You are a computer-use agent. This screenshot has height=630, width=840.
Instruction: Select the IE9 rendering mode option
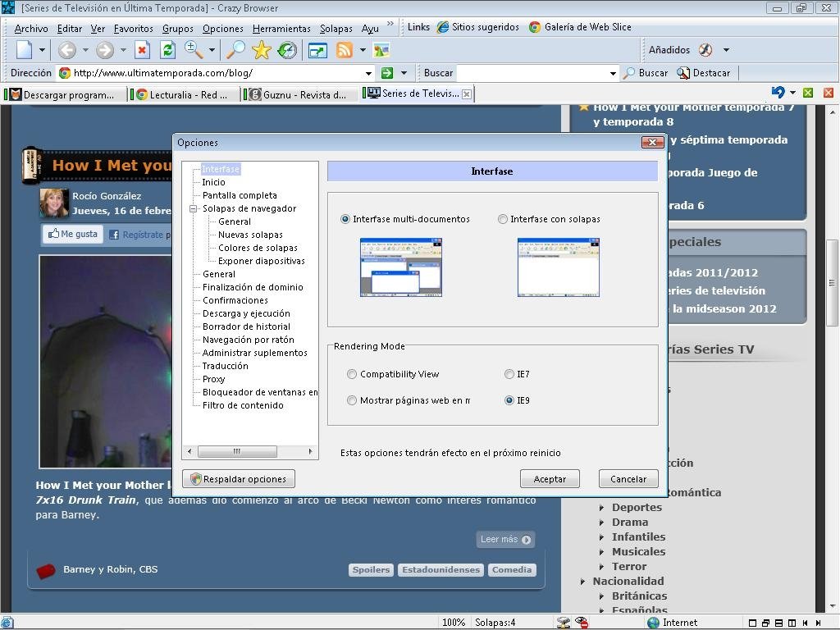coord(509,400)
